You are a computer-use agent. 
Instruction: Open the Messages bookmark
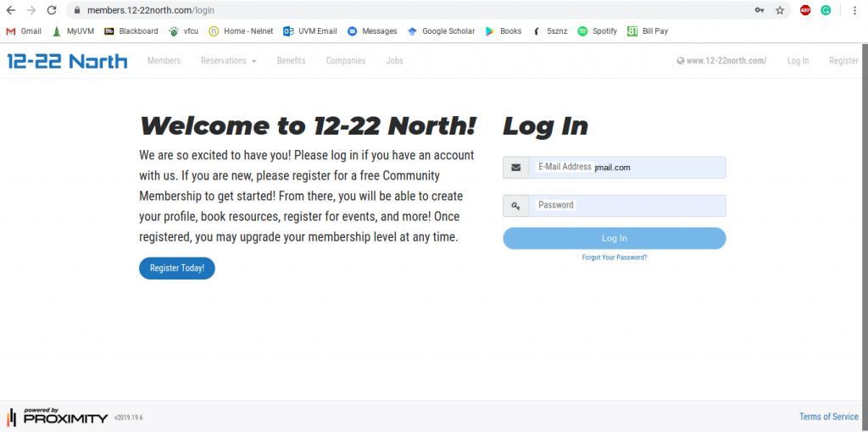tap(372, 31)
